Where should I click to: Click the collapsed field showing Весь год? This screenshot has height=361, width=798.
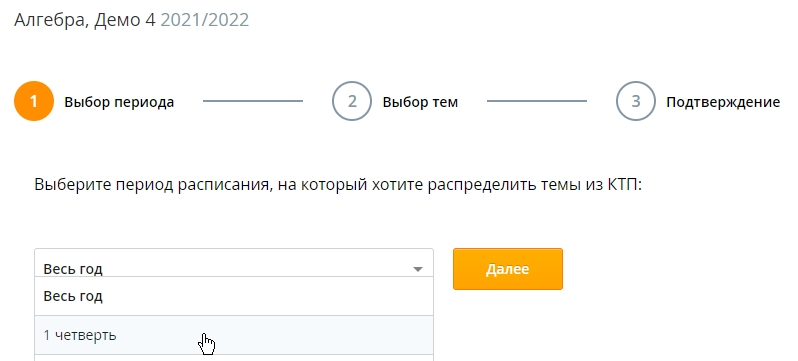[234, 263]
